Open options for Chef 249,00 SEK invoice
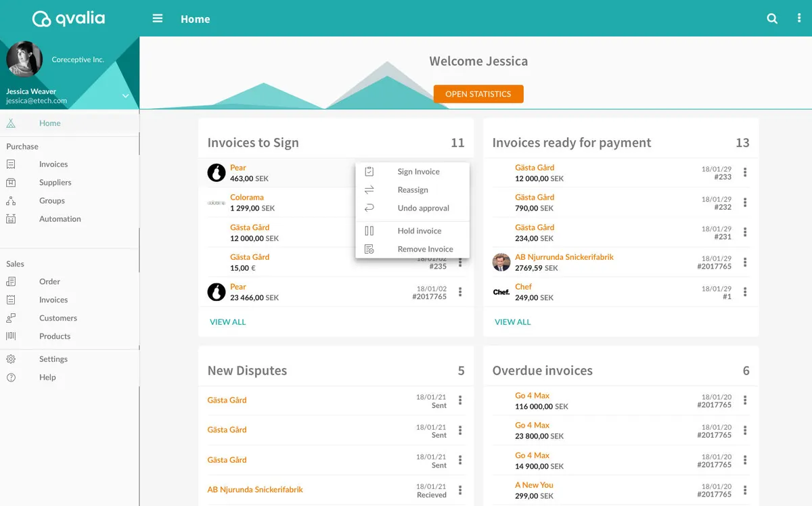 tap(745, 292)
